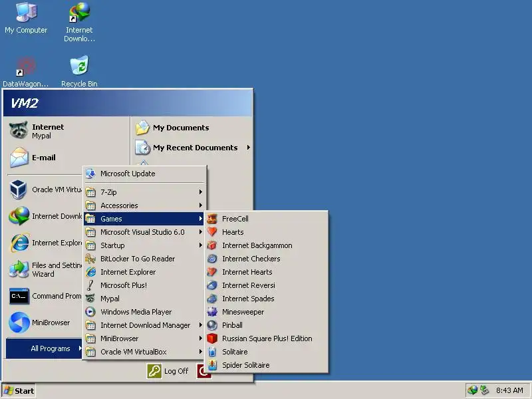
Task: Click the Files and Settings Wizard icon
Action: pos(19,269)
